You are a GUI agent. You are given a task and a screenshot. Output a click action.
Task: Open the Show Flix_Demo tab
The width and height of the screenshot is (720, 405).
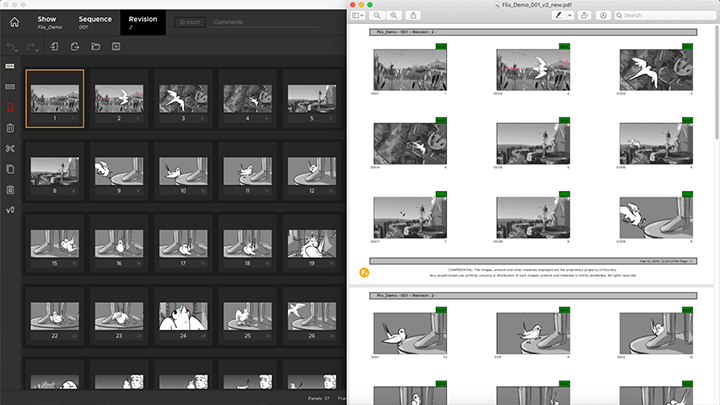coord(50,22)
